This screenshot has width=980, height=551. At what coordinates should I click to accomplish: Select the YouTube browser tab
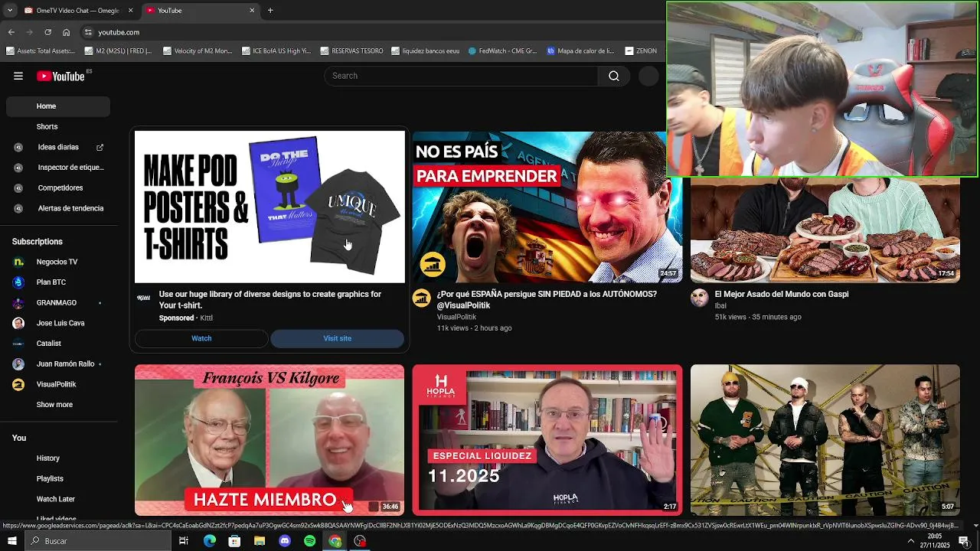click(x=201, y=11)
